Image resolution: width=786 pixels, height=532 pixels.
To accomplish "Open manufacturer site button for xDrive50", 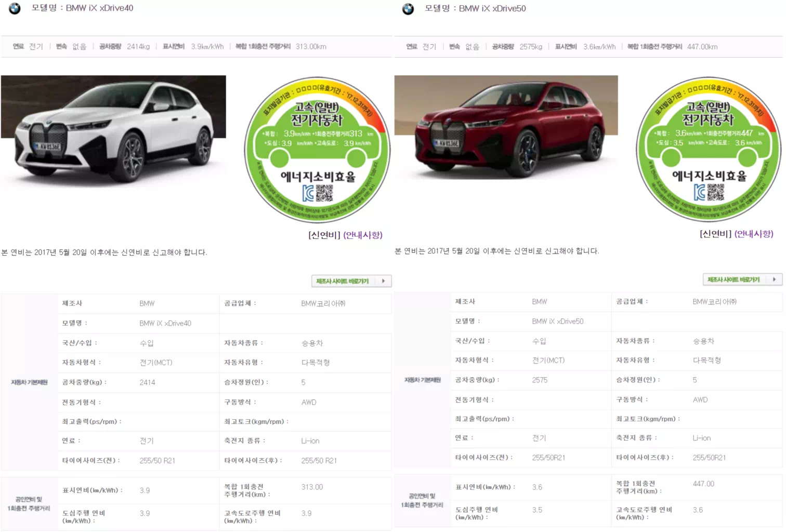I will (x=742, y=280).
